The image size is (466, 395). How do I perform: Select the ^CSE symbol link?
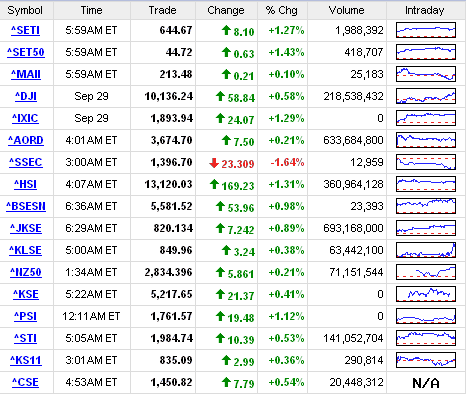[x=25, y=382]
